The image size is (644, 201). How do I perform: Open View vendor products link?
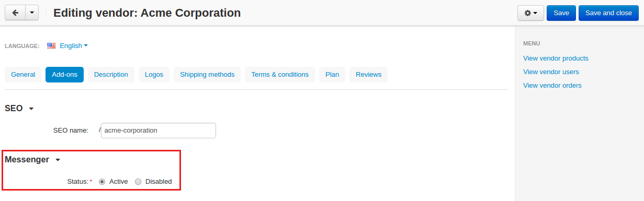(556, 58)
